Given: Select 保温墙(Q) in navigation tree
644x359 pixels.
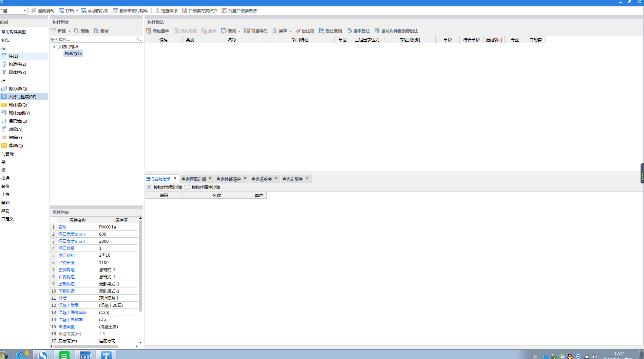Looking at the screenshot, I should pos(18,121).
